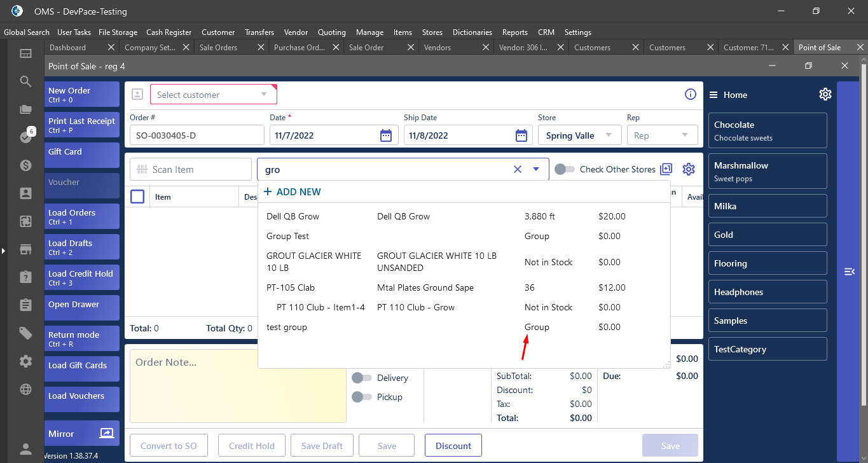Open the Store dropdown showing Spring Valle
Image resolution: width=868 pixels, height=463 pixels.
pos(609,135)
